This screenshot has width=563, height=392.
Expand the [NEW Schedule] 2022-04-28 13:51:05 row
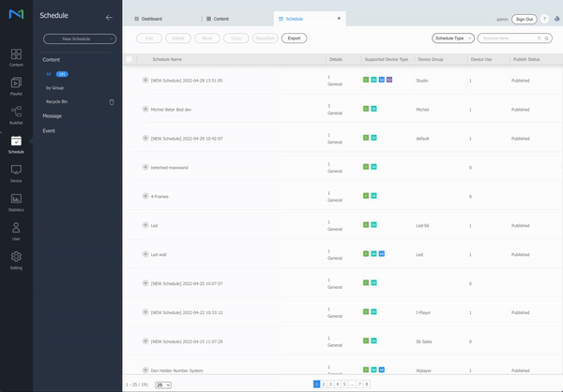[145, 80]
